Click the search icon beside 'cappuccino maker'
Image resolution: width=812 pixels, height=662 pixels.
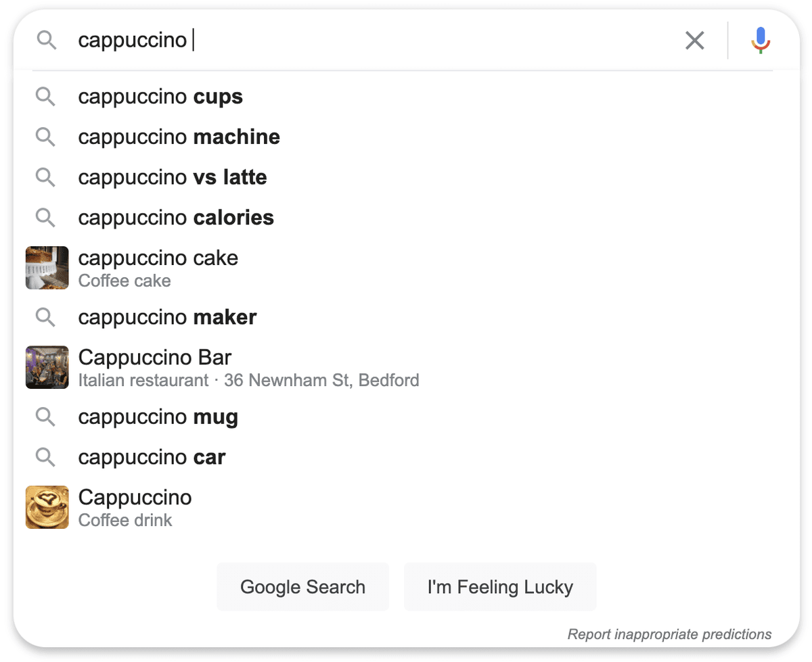coord(45,316)
